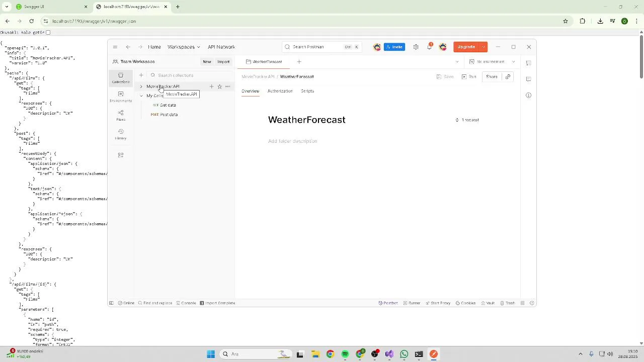644x362 pixels.
Task: Click the Share button
Action: click(x=492, y=76)
